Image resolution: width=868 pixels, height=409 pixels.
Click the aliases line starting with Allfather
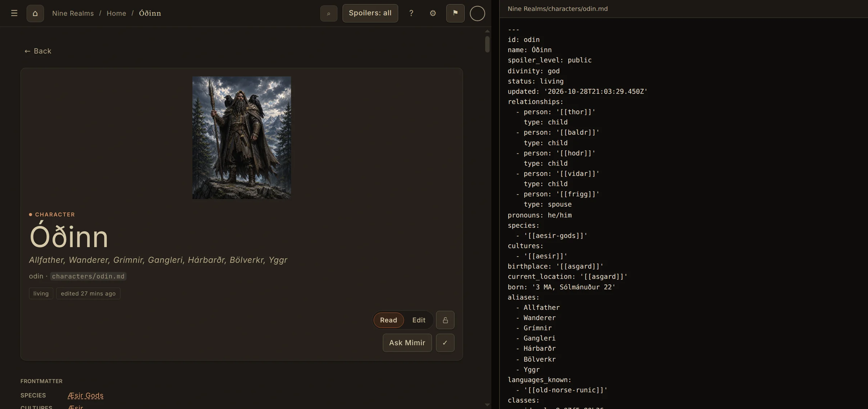click(158, 260)
